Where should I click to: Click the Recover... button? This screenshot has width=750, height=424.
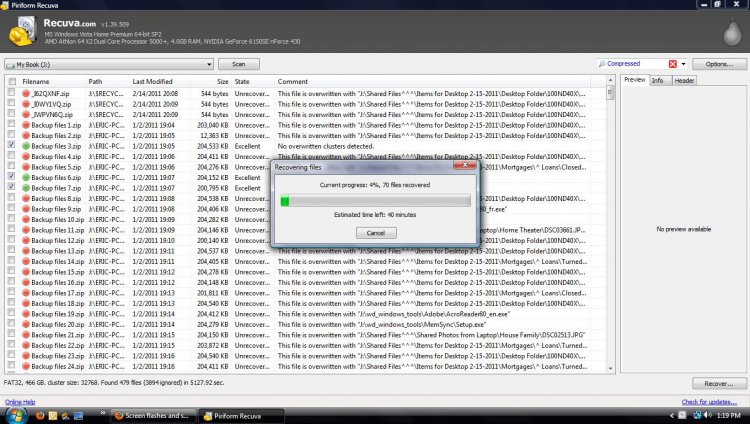(x=719, y=384)
